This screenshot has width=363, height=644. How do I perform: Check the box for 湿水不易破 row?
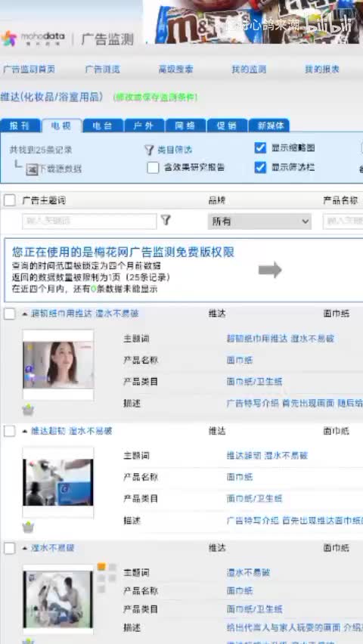tap(10, 548)
